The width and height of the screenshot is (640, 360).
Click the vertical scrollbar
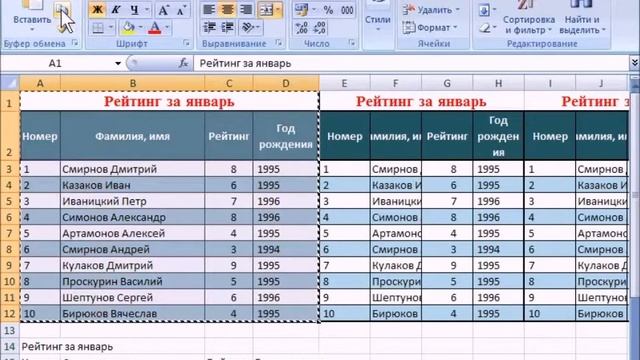[x=635, y=196]
